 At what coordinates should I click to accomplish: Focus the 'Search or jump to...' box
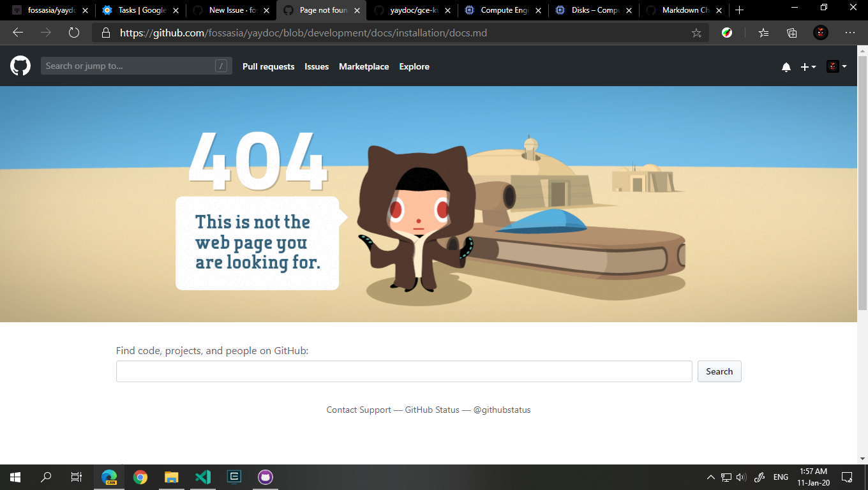(136, 66)
